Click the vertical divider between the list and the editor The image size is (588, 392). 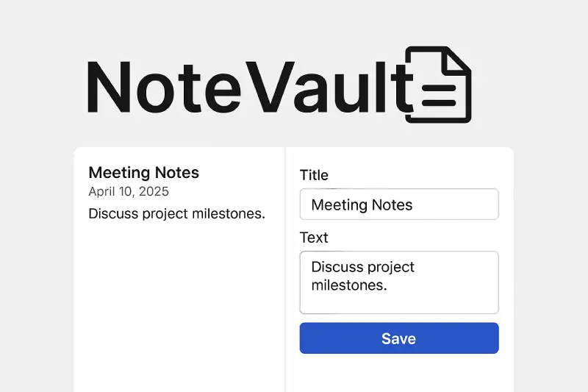coord(285,269)
